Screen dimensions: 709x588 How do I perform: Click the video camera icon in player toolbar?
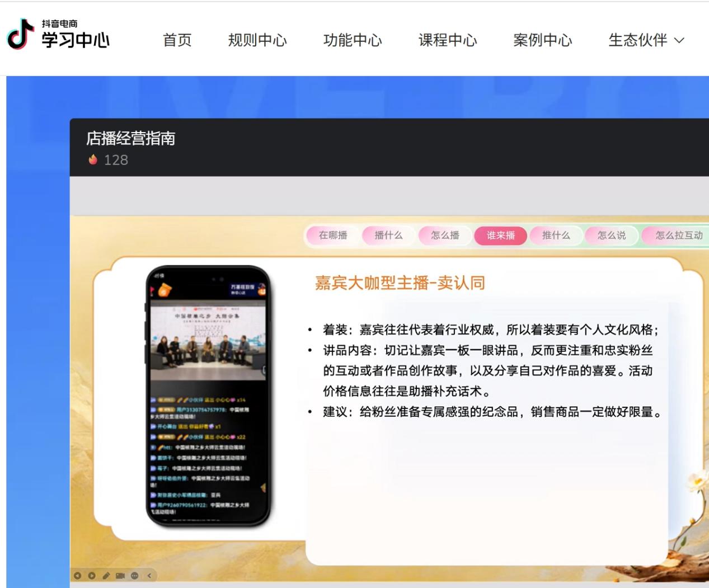(120, 576)
